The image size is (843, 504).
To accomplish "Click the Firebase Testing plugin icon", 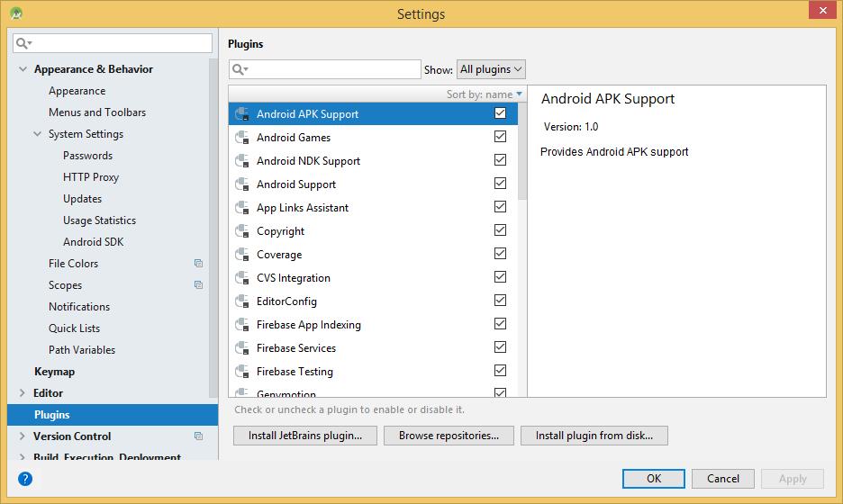I will 242,372.
